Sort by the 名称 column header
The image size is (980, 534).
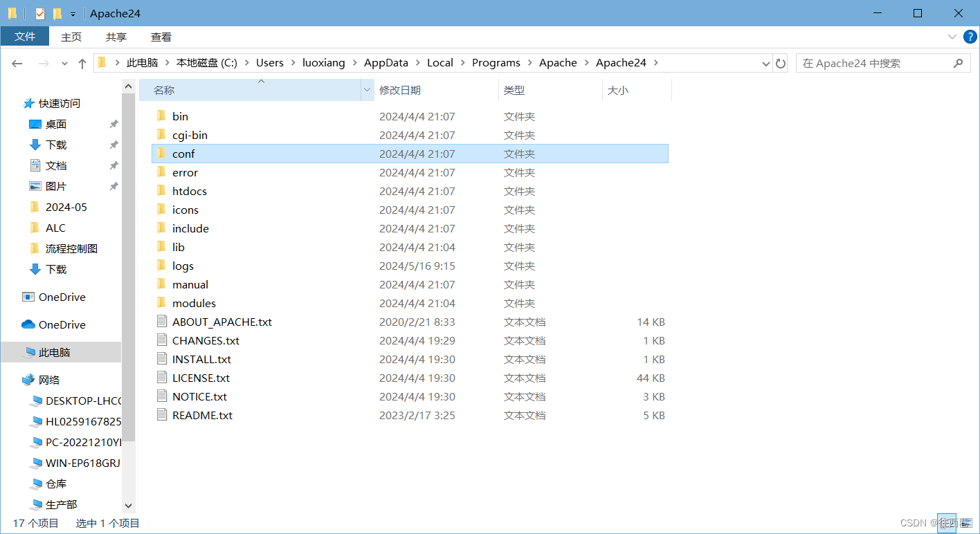[250, 90]
